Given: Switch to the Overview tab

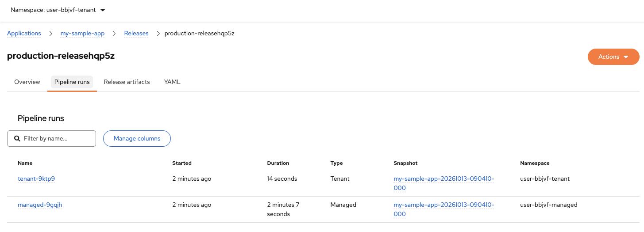Looking at the screenshot, I should point(27,82).
